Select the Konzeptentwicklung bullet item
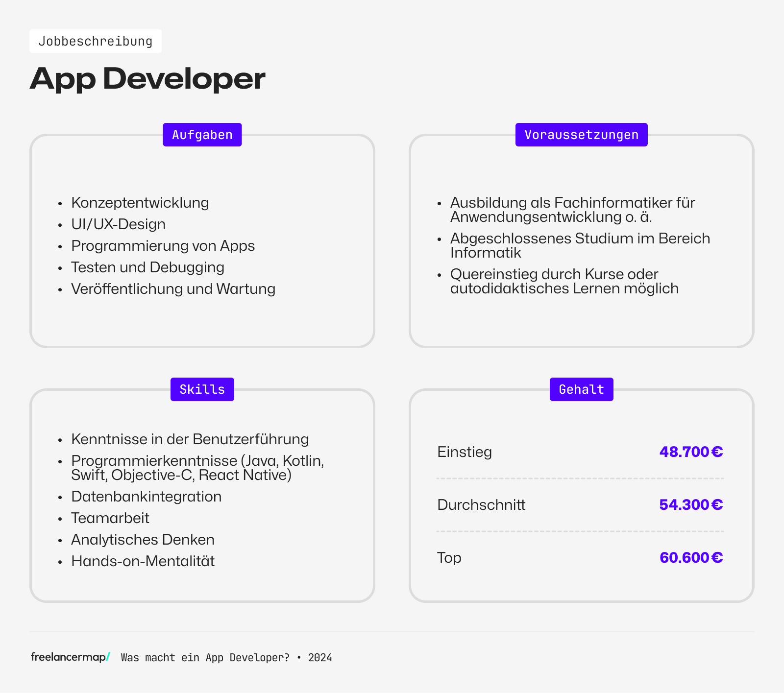The image size is (784, 693). 140,202
